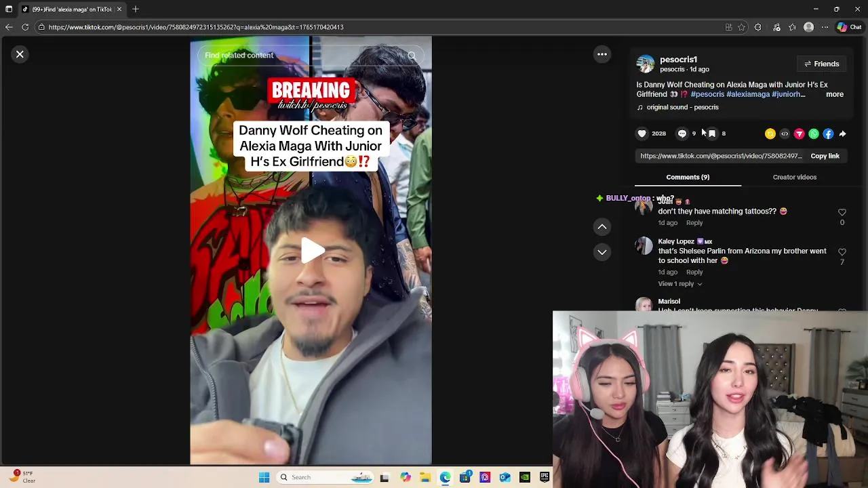Like the matching tattoos comment
The width and height of the screenshot is (868, 488).
click(x=842, y=212)
